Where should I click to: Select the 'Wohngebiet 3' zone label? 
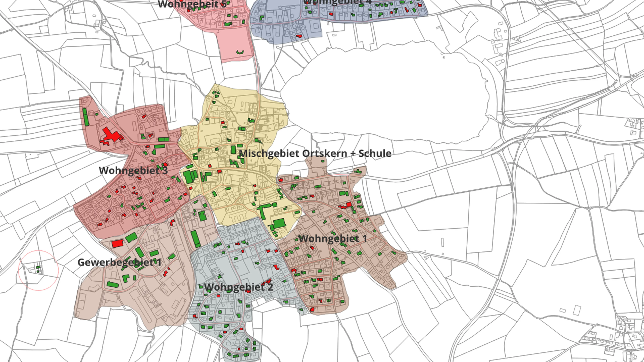coord(133,170)
